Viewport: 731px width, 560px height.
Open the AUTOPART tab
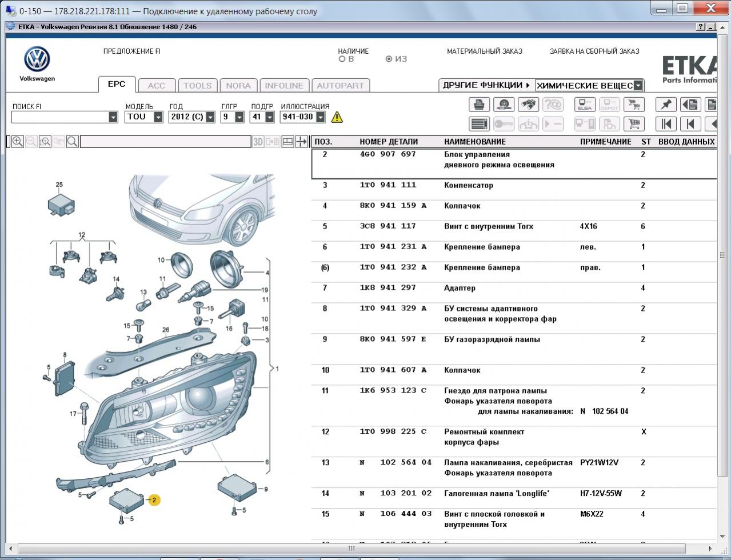340,86
